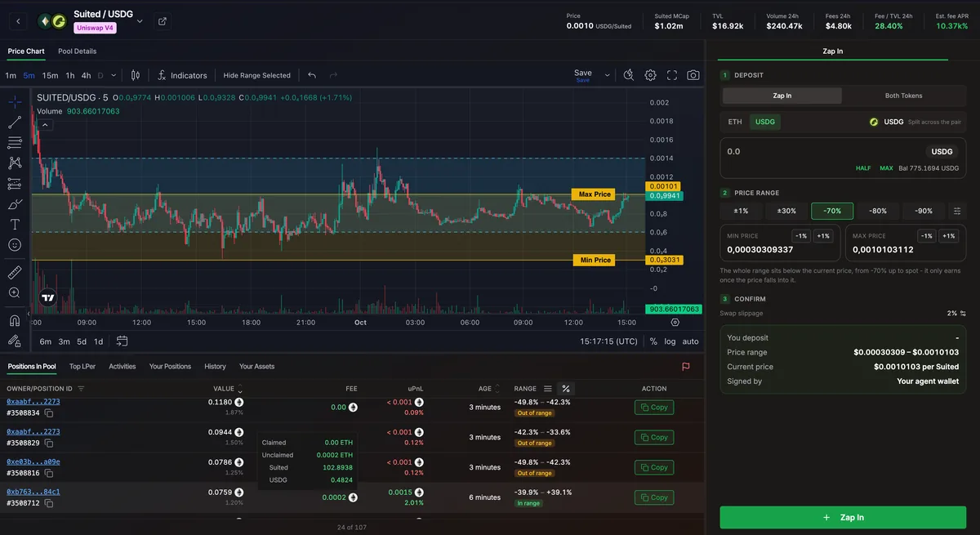Toggle percent view for Range column
Viewport: 980px width, 535px height.
coord(566,389)
